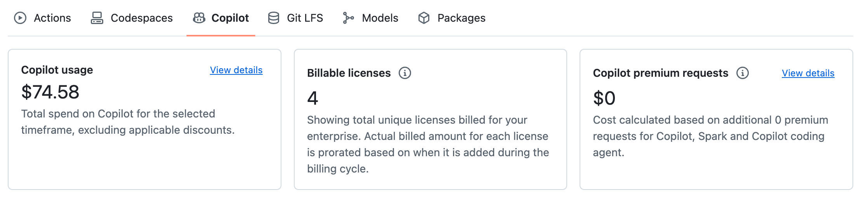Click the $0 premium requests amount
The image size is (868, 207).
[x=604, y=98]
